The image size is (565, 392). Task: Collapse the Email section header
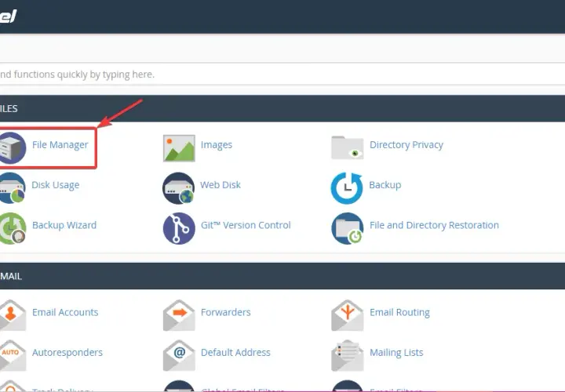[282, 276]
